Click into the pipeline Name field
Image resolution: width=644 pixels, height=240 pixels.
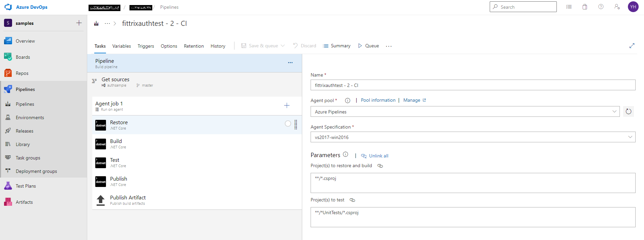click(473, 85)
